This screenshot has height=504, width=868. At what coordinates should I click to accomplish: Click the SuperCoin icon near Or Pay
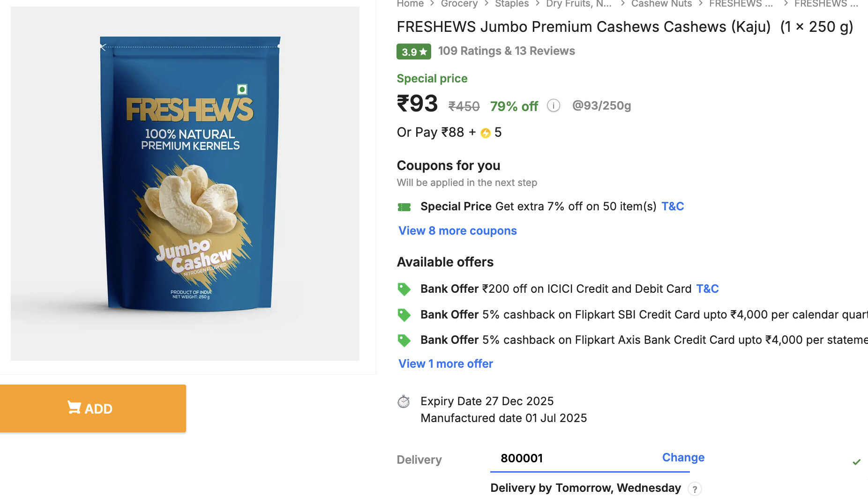click(x=486, y=133)
